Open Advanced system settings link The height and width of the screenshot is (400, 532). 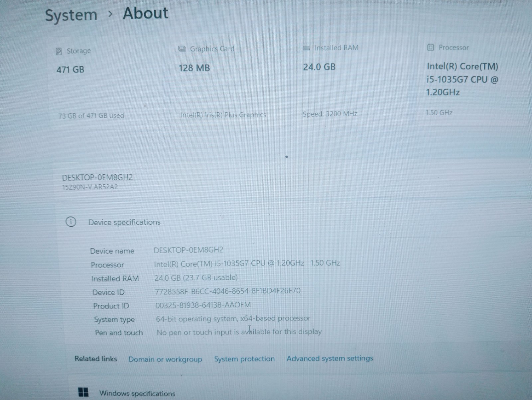coord(330,358)
